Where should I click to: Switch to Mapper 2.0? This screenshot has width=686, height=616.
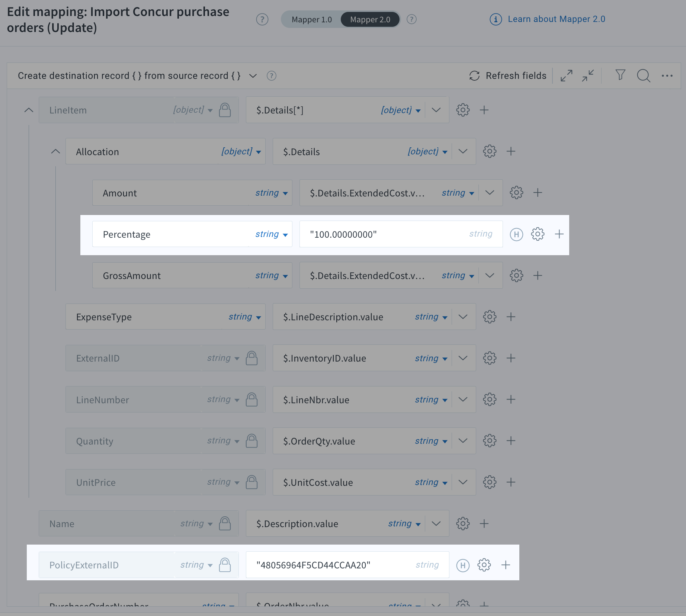[x=370, y=19]
